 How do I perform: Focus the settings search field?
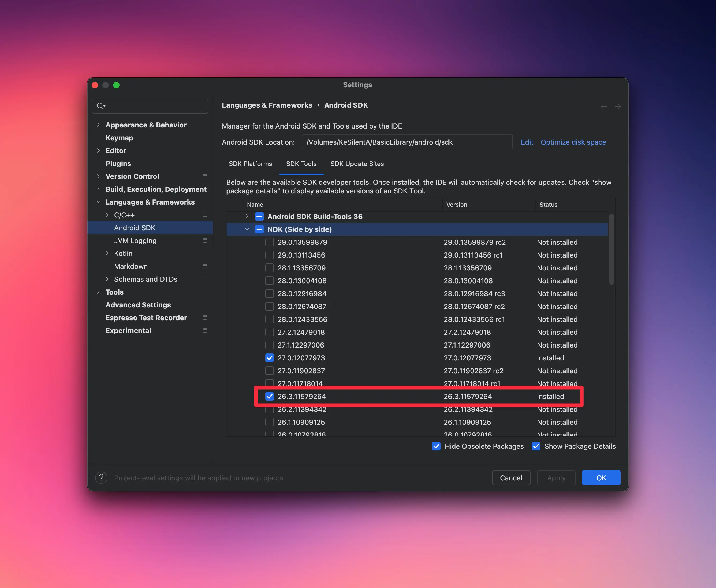point(150,106)
